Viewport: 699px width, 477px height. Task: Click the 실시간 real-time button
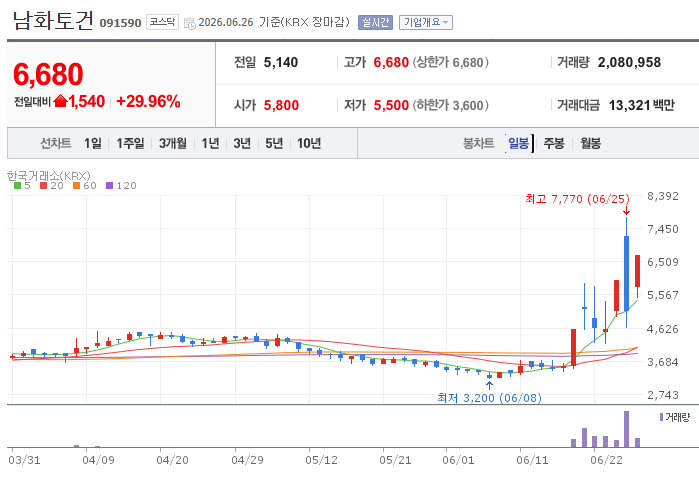coord(375,22)
